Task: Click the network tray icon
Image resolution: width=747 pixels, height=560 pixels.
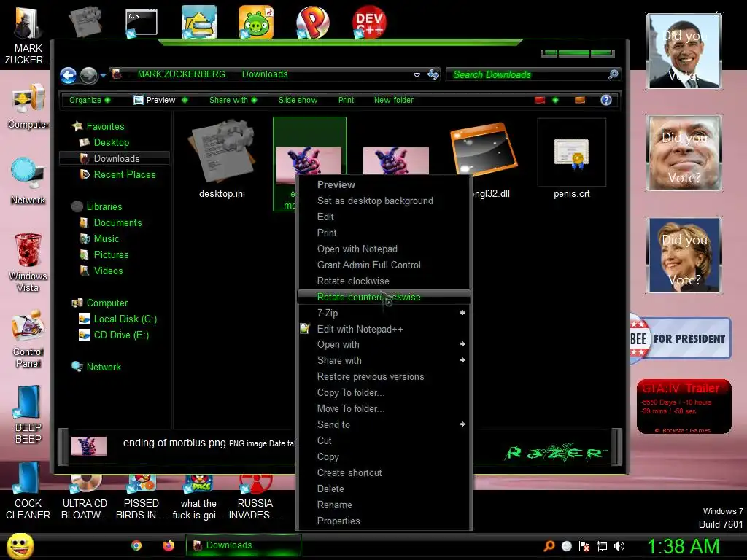Action: click(602, 546)
